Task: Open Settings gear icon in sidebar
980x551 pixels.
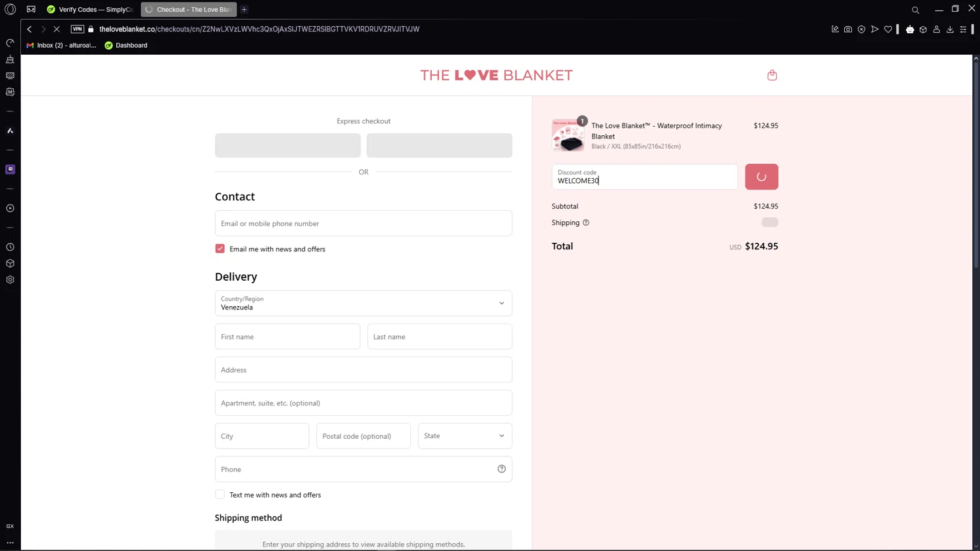Action: (x=10, y=279)
